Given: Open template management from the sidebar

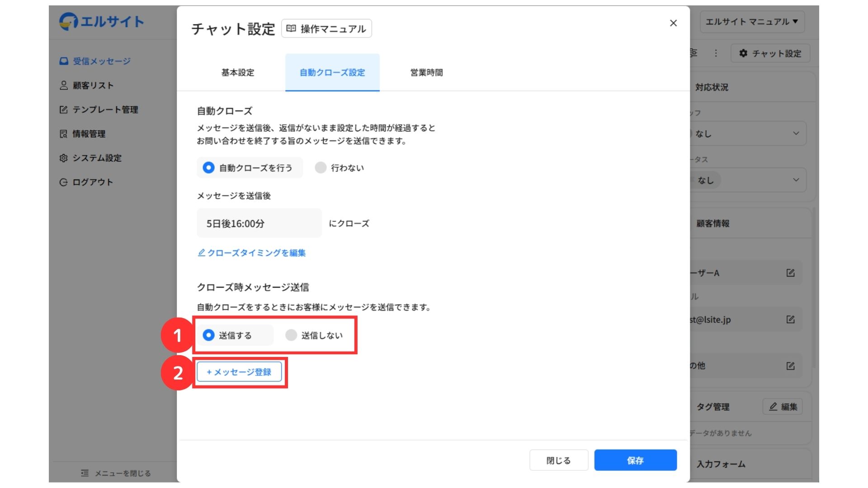Looking at the screenshot, I should [x=105, y=110].
